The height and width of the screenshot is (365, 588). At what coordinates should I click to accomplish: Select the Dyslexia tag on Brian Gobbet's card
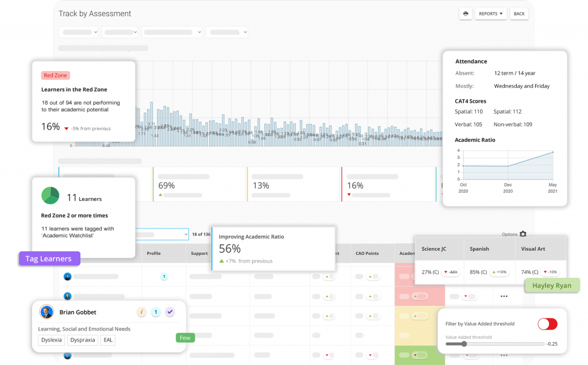click(x=51, y=340)
